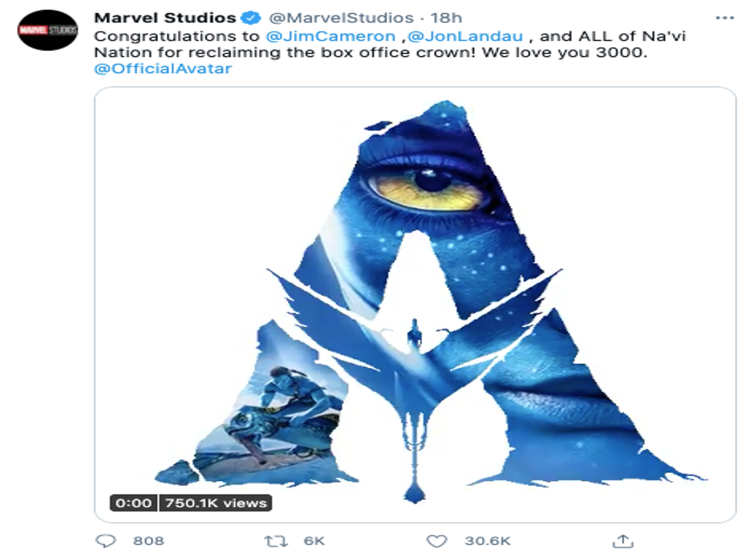Open the three-dot more options menu

coord(724,18)
